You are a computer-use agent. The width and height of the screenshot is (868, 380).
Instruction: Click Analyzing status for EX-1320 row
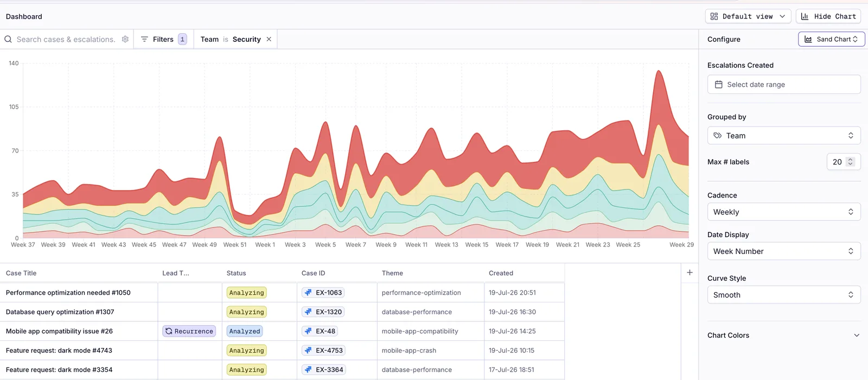[x=247, y=312]
